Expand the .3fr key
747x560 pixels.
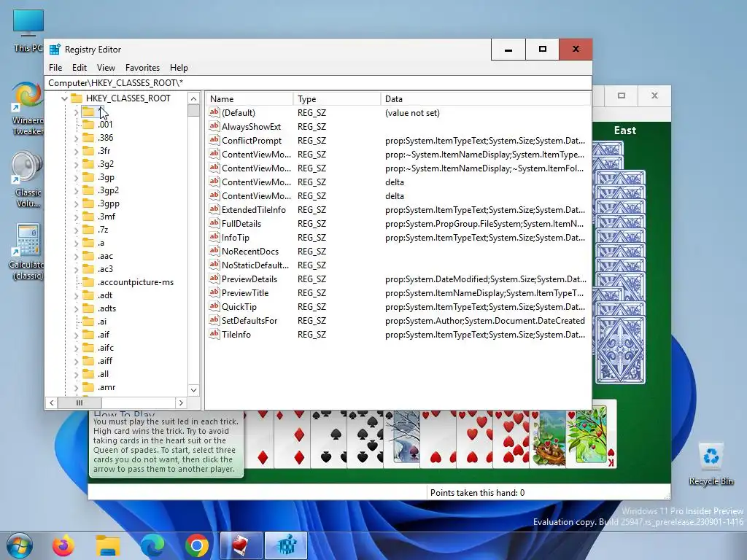click(76, 151)
